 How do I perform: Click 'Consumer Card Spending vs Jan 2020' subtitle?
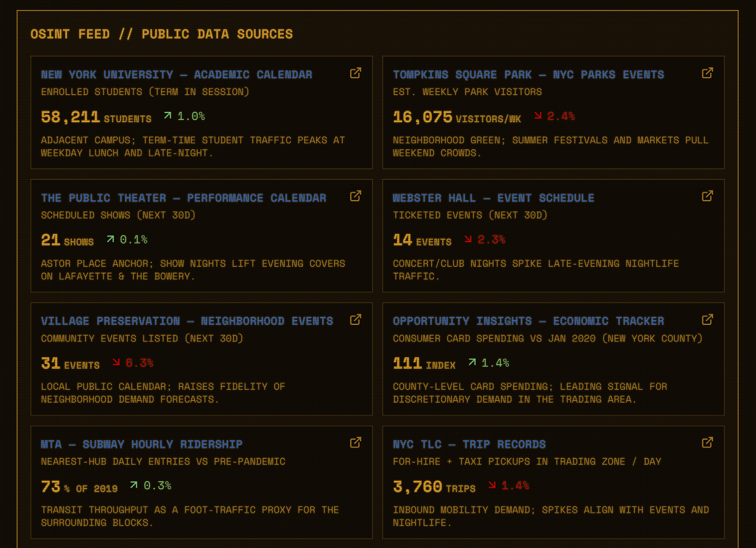coord(548,338)
